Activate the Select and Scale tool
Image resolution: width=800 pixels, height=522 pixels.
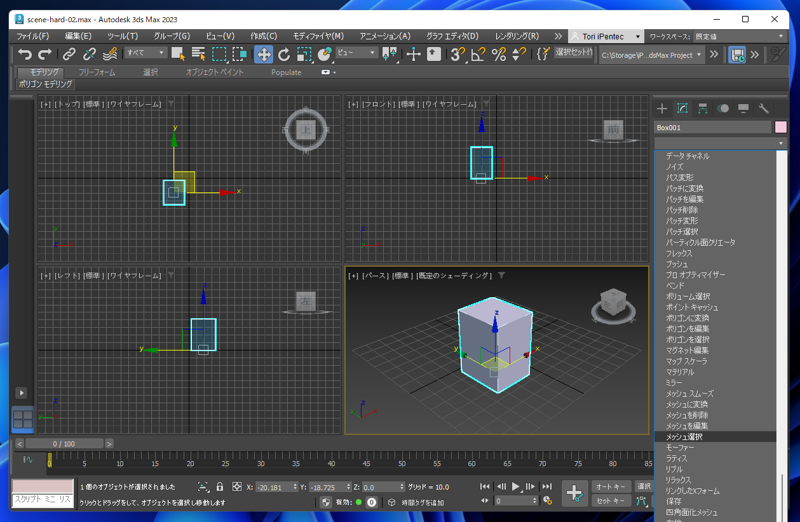[x=304, y=54]
